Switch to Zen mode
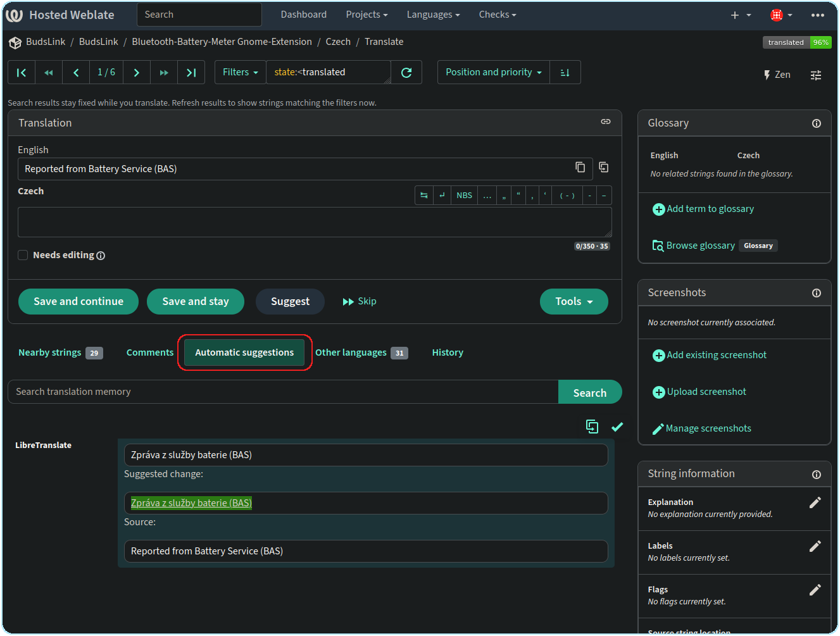Screen dimensions: 840x636 777,75
